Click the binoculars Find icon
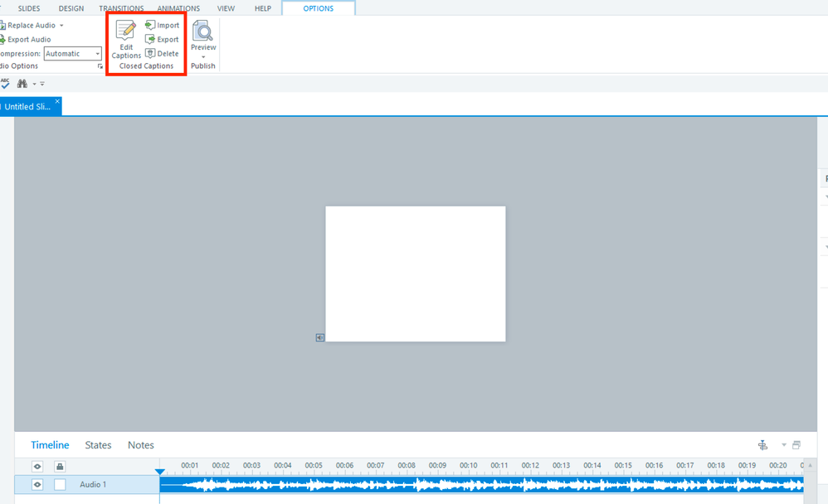 pos(22,84)
